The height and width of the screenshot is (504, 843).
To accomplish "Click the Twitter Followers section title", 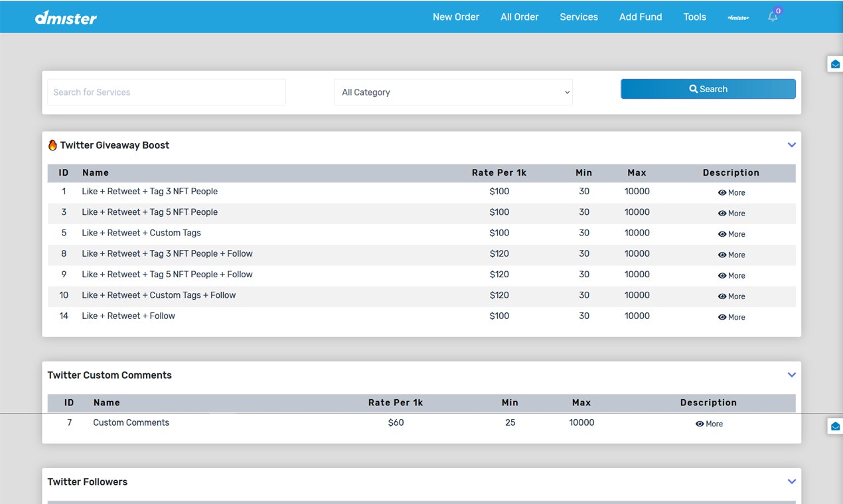I will 88,482.
